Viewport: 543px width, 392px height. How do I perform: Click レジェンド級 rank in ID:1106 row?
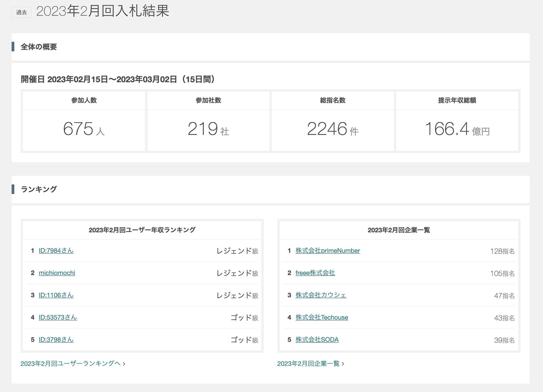237,295
